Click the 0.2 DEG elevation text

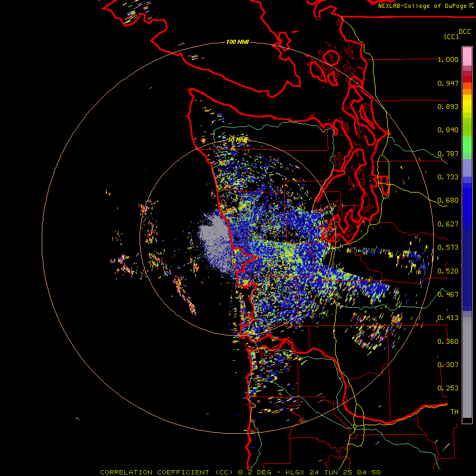[255, 472]
